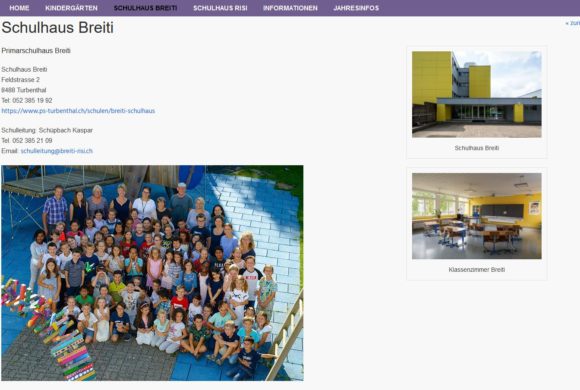Go to the KINDERGÄRTEN menu item
Image resolution: width=580 pixels, height=390 pixels.
[71, 8]
